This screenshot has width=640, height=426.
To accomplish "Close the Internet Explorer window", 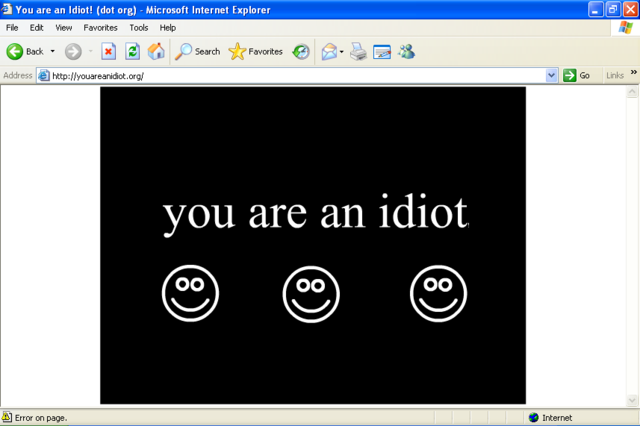I will [x=631, y=9].
